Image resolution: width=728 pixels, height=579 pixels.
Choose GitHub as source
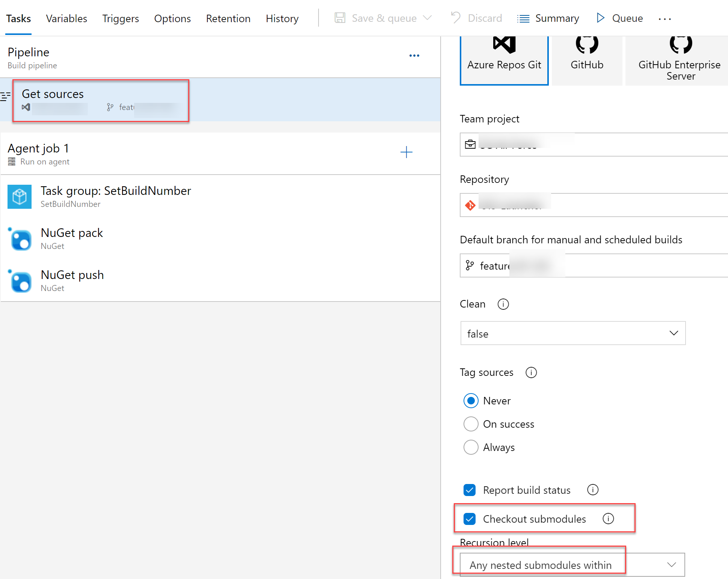(x=587, y=56)
